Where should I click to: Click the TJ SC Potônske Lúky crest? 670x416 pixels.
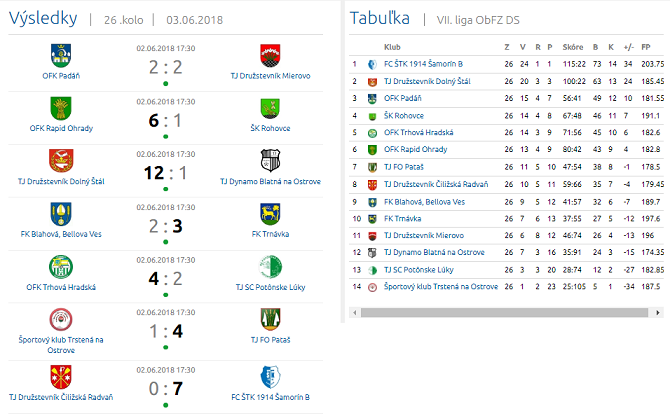point(270,266)
